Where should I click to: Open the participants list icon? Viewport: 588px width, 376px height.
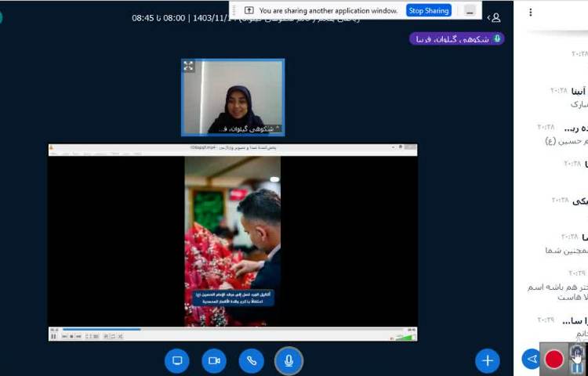(x=495, y=17)
